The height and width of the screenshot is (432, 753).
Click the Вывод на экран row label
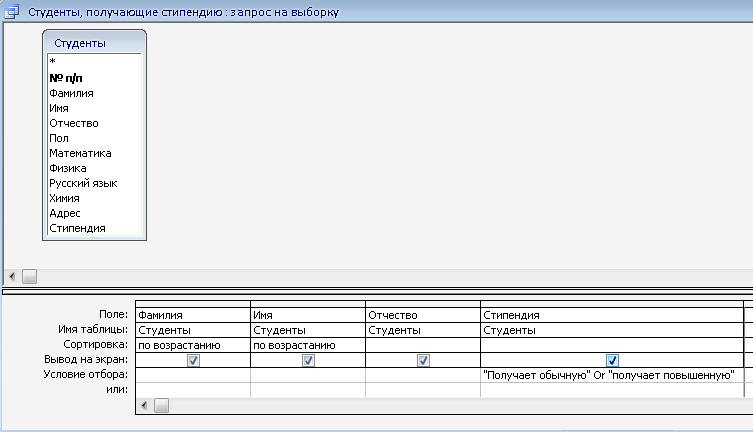click(86, 360)
